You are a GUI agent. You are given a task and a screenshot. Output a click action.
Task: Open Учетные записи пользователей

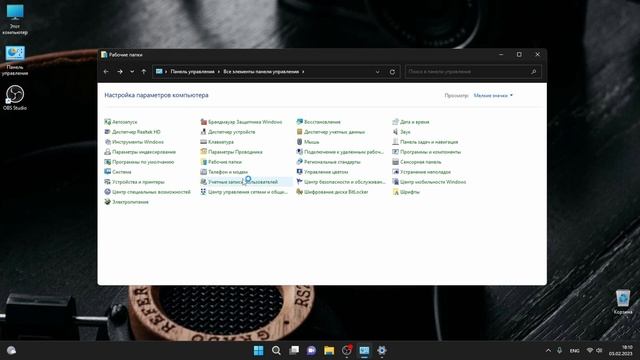click(239, 182)
